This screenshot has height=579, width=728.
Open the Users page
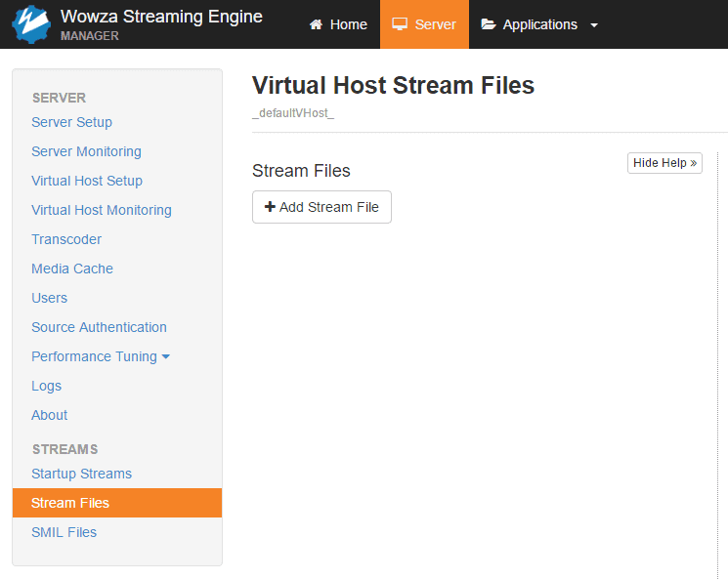49,298
